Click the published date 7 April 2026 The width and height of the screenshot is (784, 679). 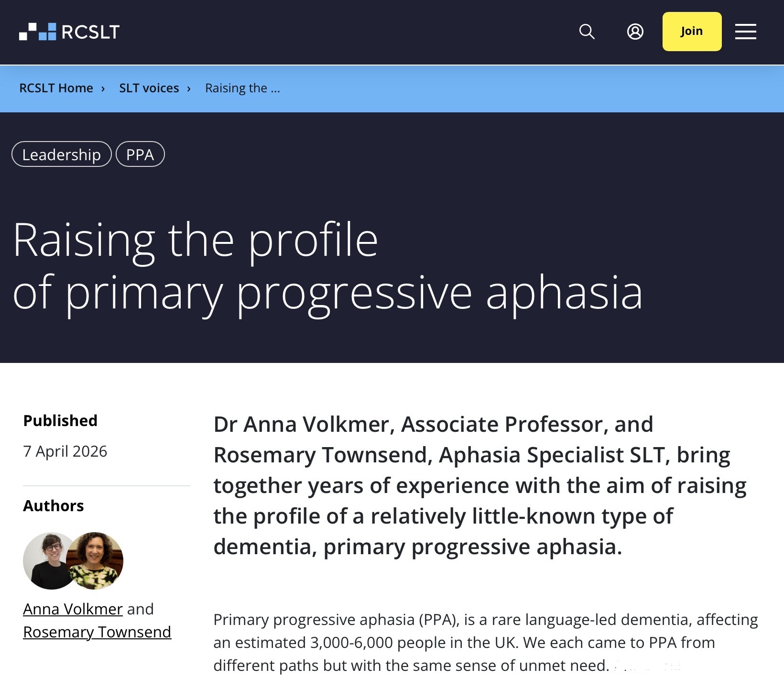pyautogui.click(x=65, y=451)
